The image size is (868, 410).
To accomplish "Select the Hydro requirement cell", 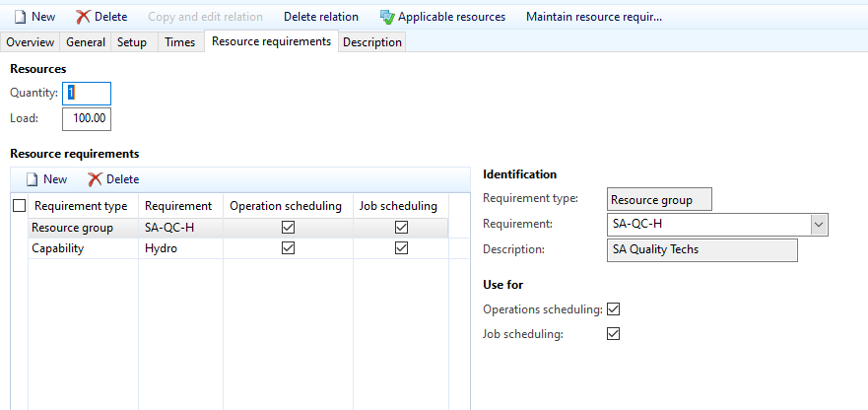I will 180,248.
